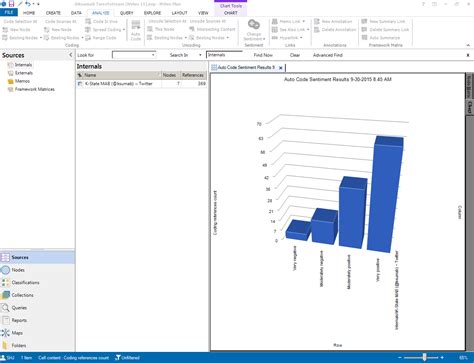Open the Spread Coding dropdown
Image resolution: width=474 pixels, height=363 pixels.
click(124, 30)
